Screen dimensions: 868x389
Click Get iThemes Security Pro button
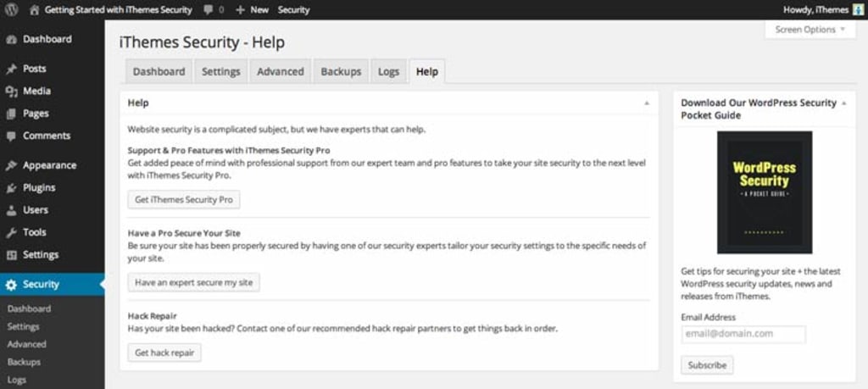tap(184, 200)
